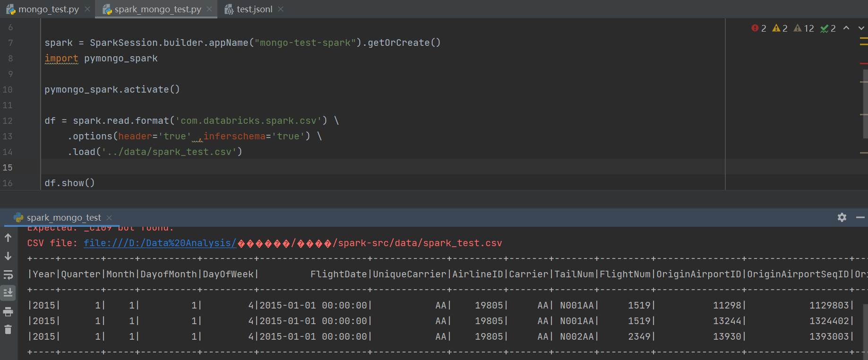Viewport: 868px width, 360px height.
Task: Click the editor vertical scrollbar
Action: coord(865,104)
